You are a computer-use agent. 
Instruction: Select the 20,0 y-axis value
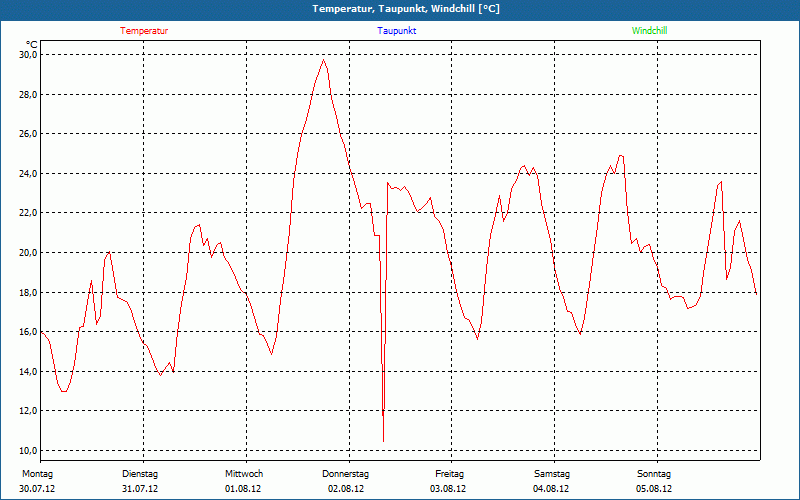[28, 253]
